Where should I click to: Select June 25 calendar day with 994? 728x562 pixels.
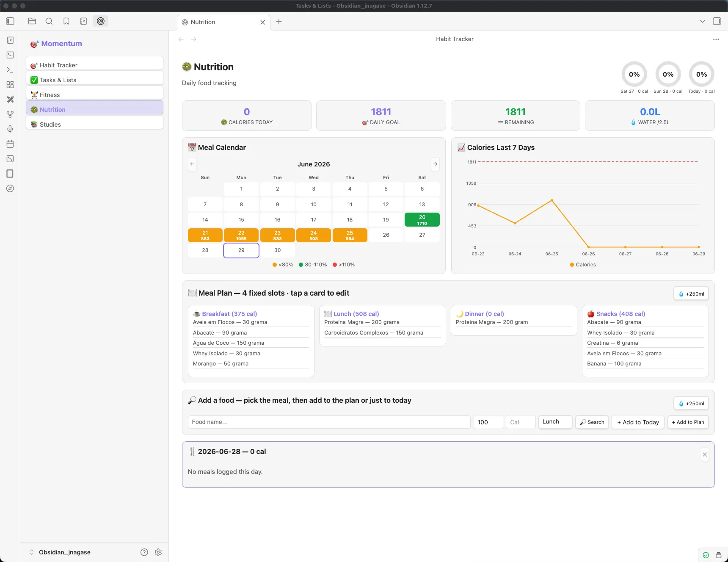pos(350,235)
